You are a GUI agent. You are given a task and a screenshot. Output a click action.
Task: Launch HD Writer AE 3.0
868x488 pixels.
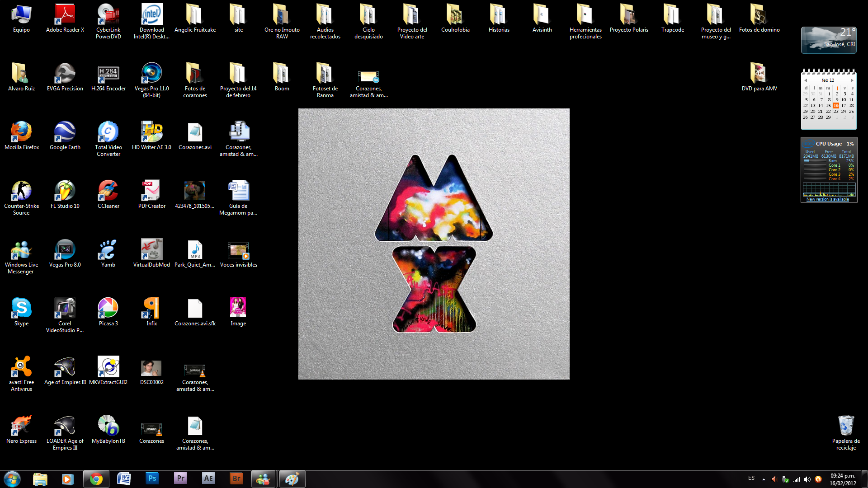point(151,136)
